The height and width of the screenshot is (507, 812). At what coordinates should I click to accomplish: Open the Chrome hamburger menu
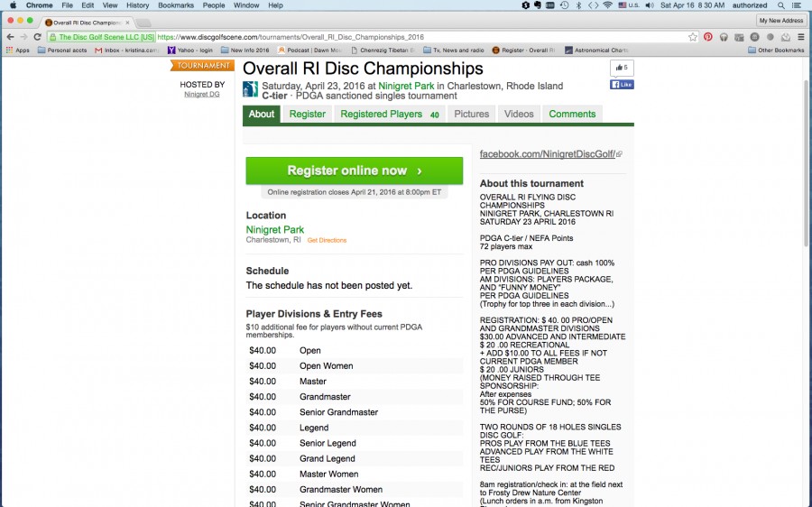801,37
